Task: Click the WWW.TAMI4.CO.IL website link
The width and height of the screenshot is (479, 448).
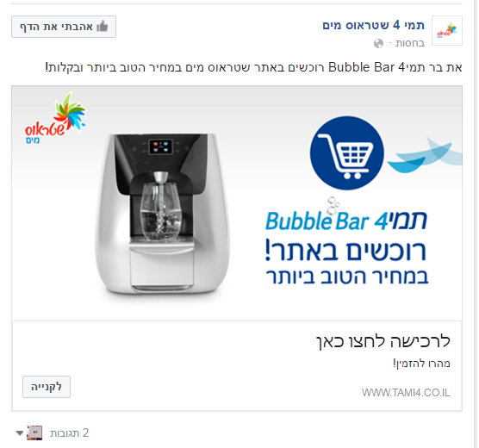Action: click(406, 392)
